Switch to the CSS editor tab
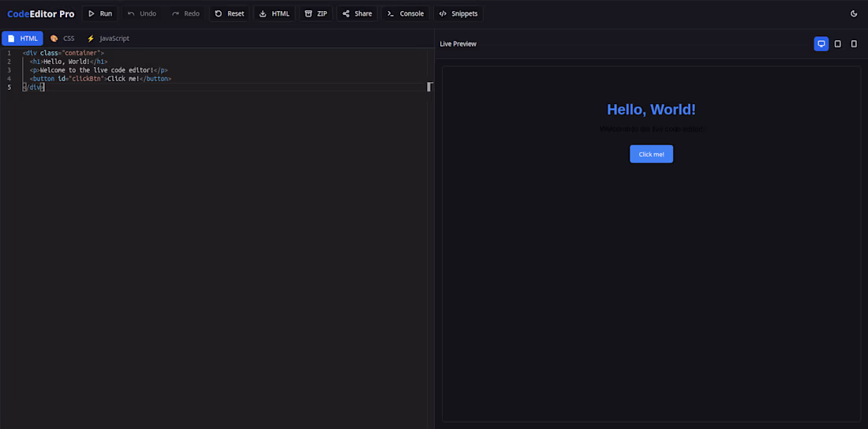The image size is (868, 429). point(62,39)
